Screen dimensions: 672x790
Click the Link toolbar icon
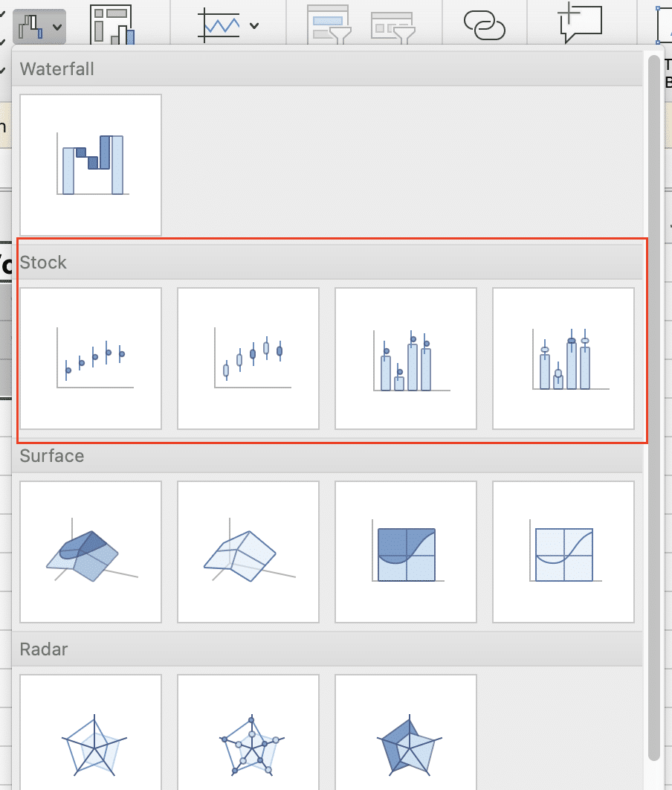484,25
